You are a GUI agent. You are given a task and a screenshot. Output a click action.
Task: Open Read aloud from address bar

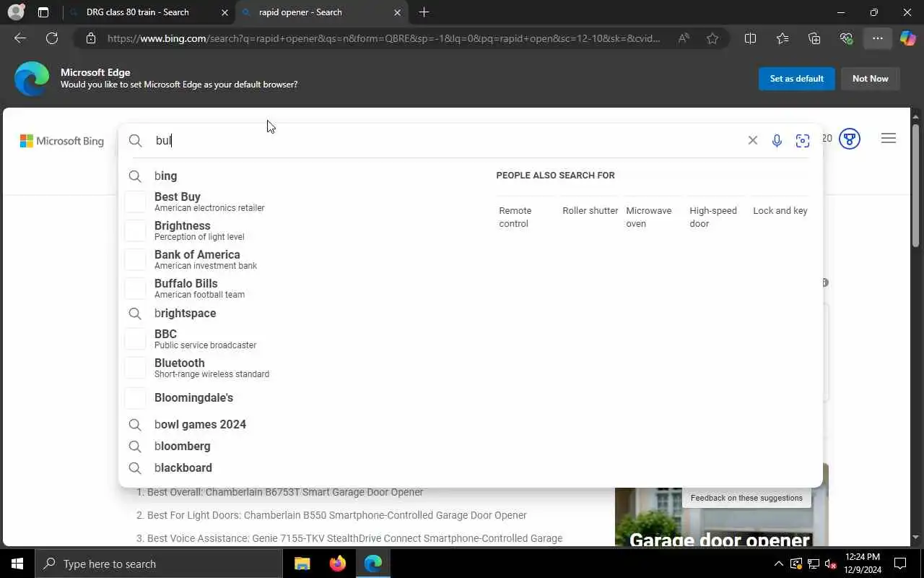pyautogui.click(x=683, y=38)
